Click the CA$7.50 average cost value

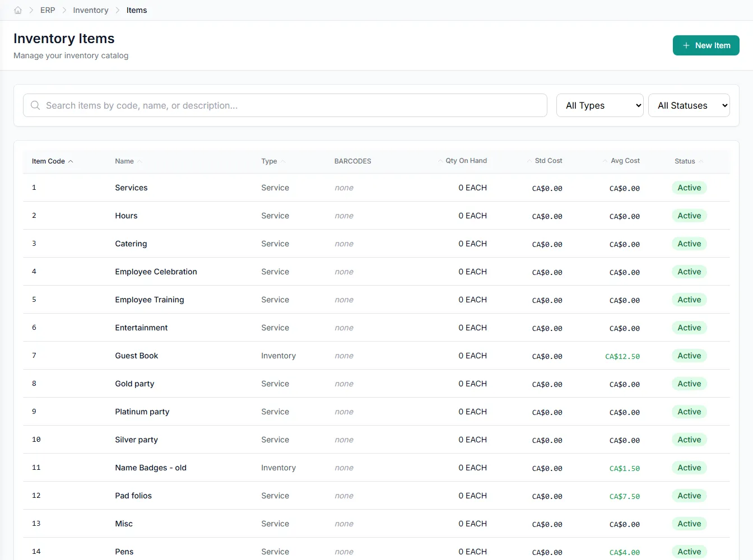pos(625,496)
